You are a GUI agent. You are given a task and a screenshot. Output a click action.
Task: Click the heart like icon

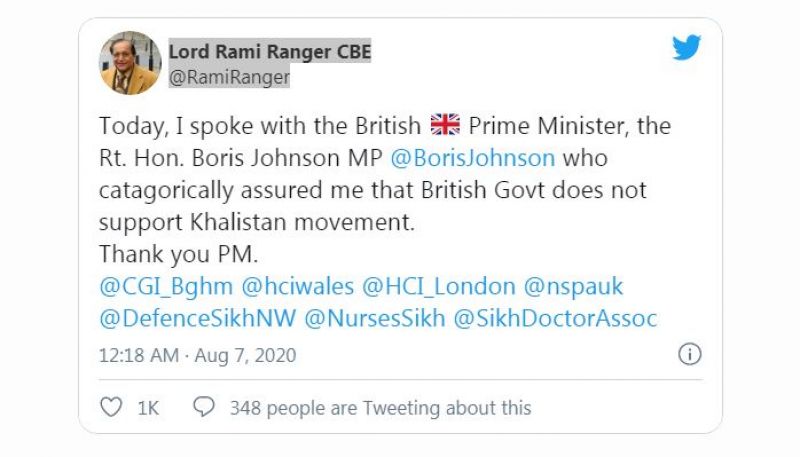(113, 407)
